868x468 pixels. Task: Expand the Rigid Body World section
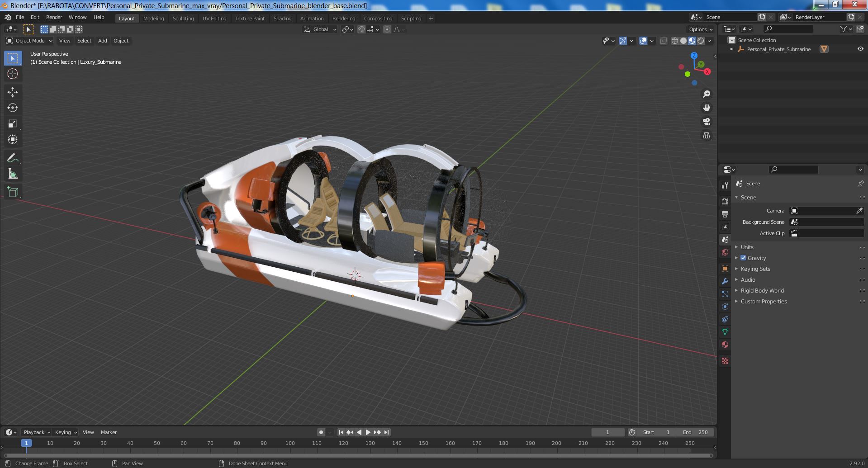[762, 290]
